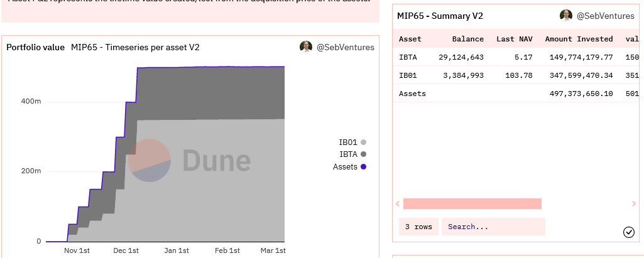
Task: Sort the table by the Balance column
Action: click(468, 39)
